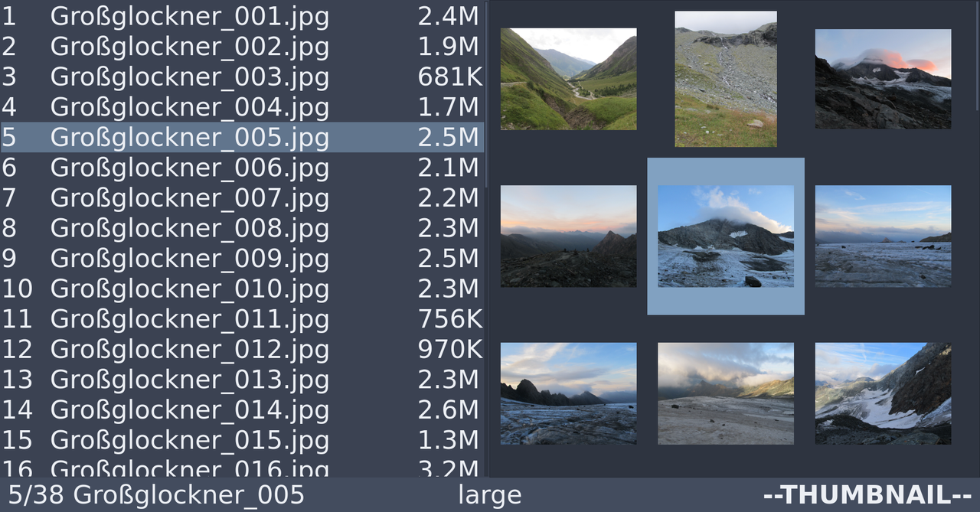Select the cloudy grey glacier thumbnail
Screen dimensions: 980x512
[x=726, y=393]
